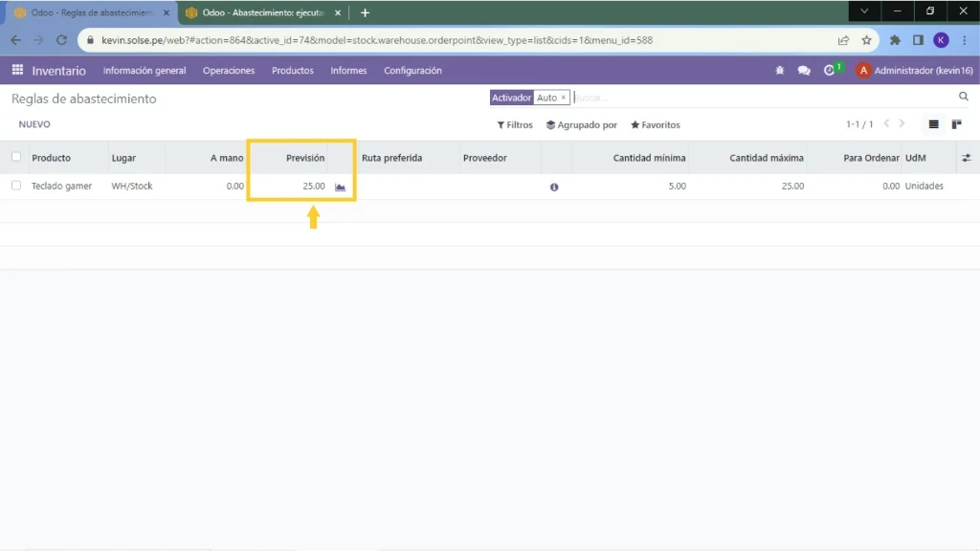
Task: Click the Buscar search input field
Action: (763, 98)
